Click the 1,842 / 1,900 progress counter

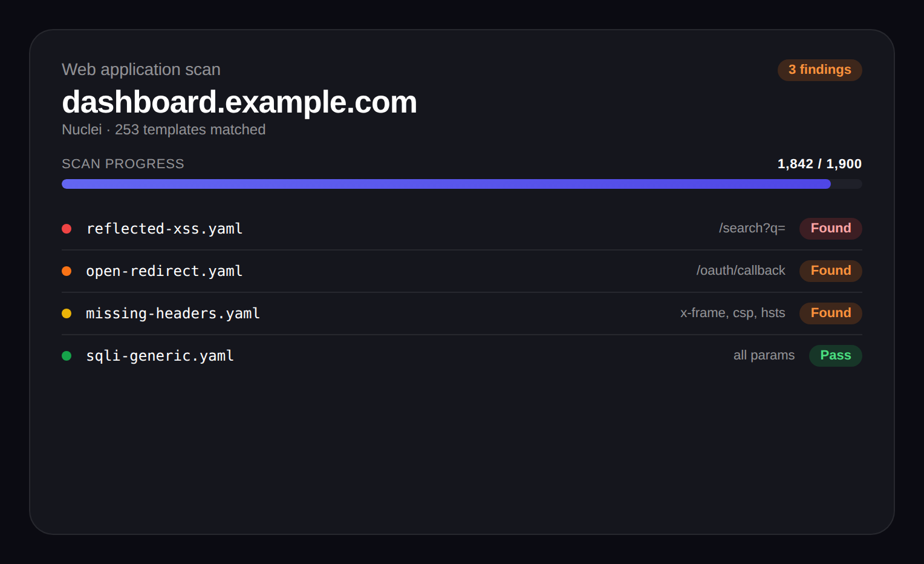coord(819,164)
